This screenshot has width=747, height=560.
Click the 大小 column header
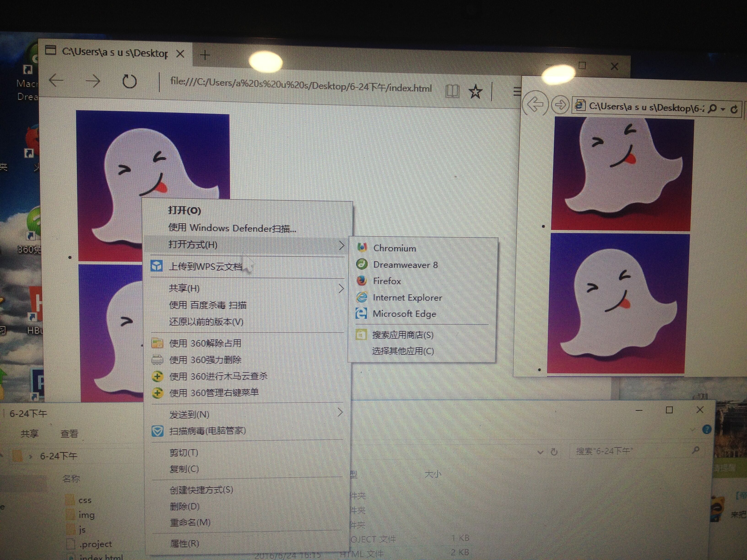tap(433, 474)
